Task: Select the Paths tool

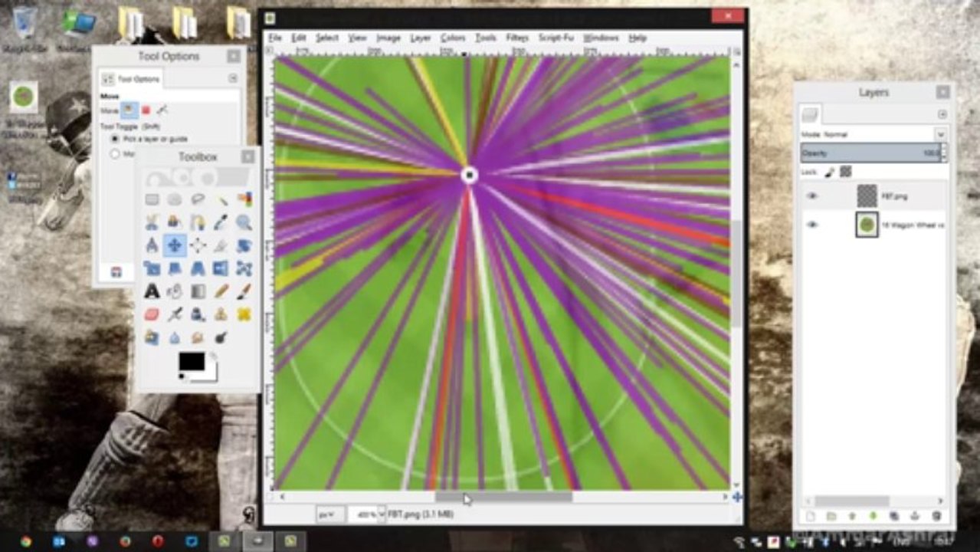Action: pos(198,222)
